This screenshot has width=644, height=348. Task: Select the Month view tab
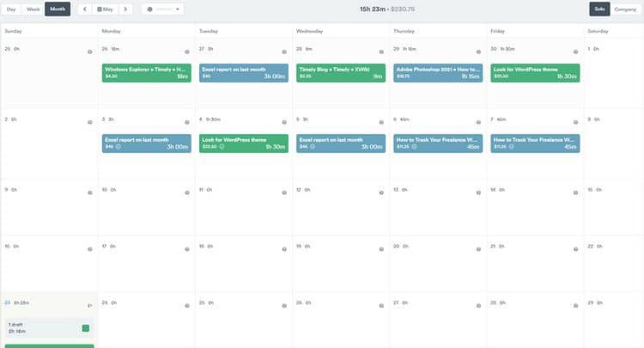58,9
